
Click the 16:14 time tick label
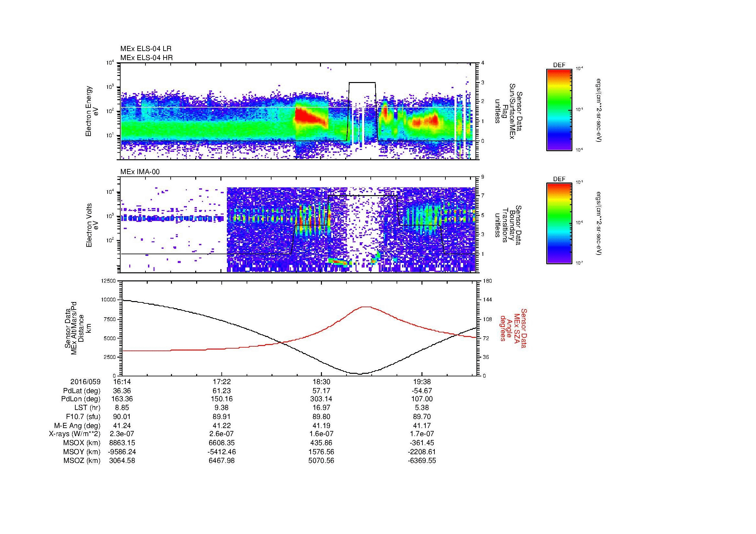coord(122,382)
